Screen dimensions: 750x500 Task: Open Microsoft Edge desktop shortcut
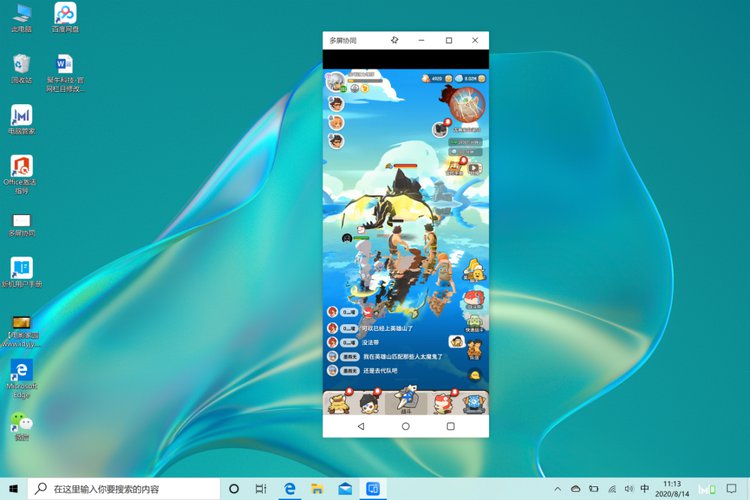coord(20,374)
